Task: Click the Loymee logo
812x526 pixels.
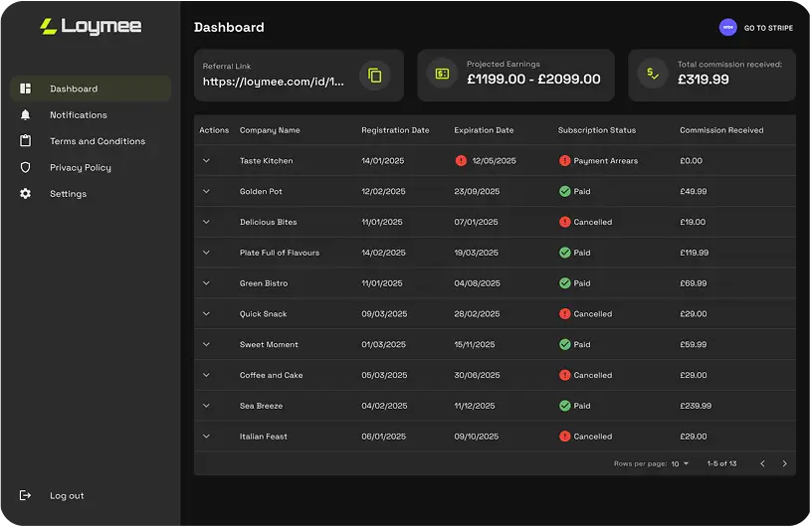Action: click(91, 27)
